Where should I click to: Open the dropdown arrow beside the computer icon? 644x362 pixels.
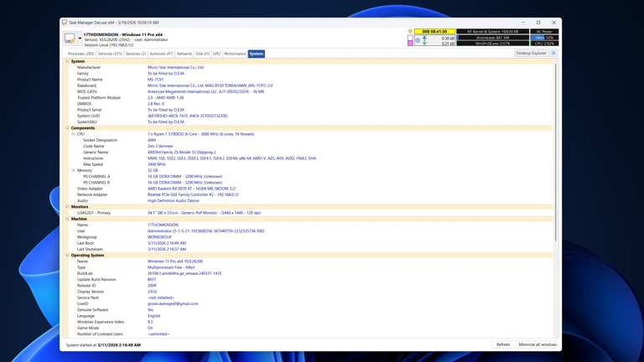tap(80, 39)
